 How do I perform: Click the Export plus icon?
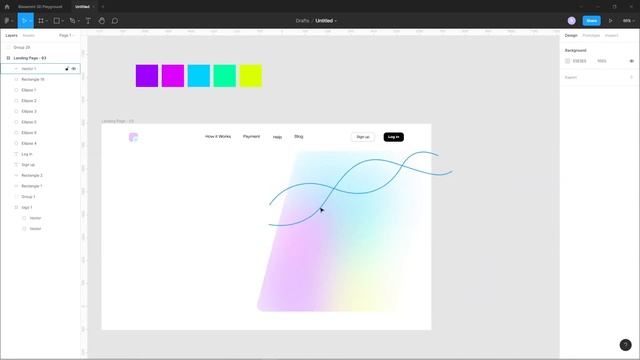point(631,78)
